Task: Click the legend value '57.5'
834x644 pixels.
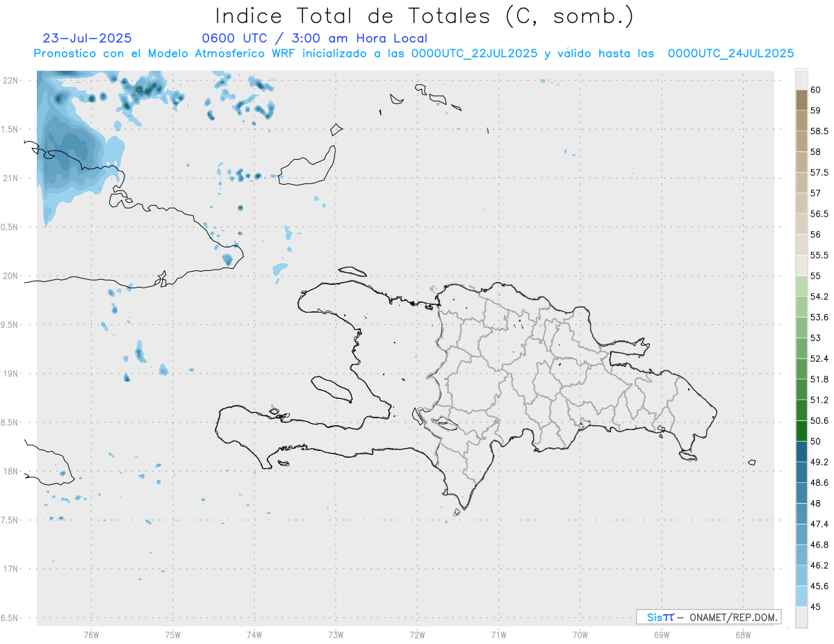Action: tap(819, 172)
